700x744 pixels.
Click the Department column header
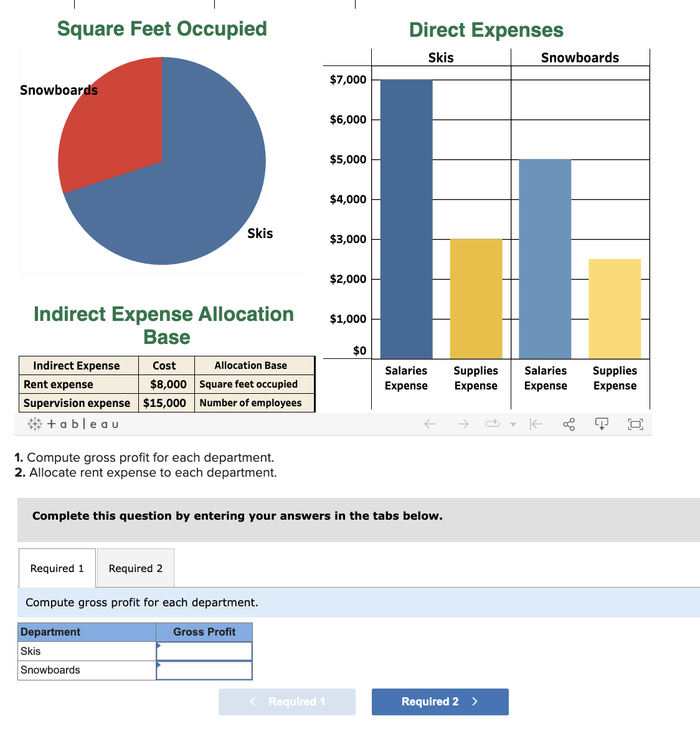[x=87, y=632]
